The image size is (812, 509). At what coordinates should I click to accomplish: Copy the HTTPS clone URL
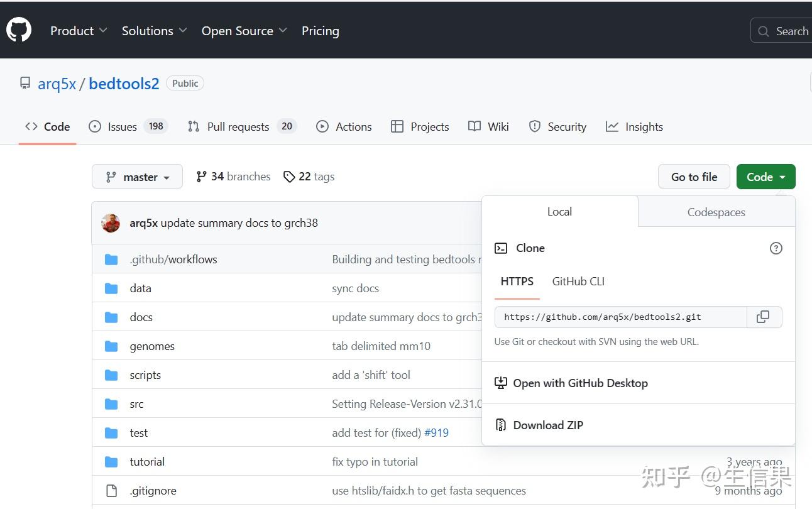tap(763, 317)
